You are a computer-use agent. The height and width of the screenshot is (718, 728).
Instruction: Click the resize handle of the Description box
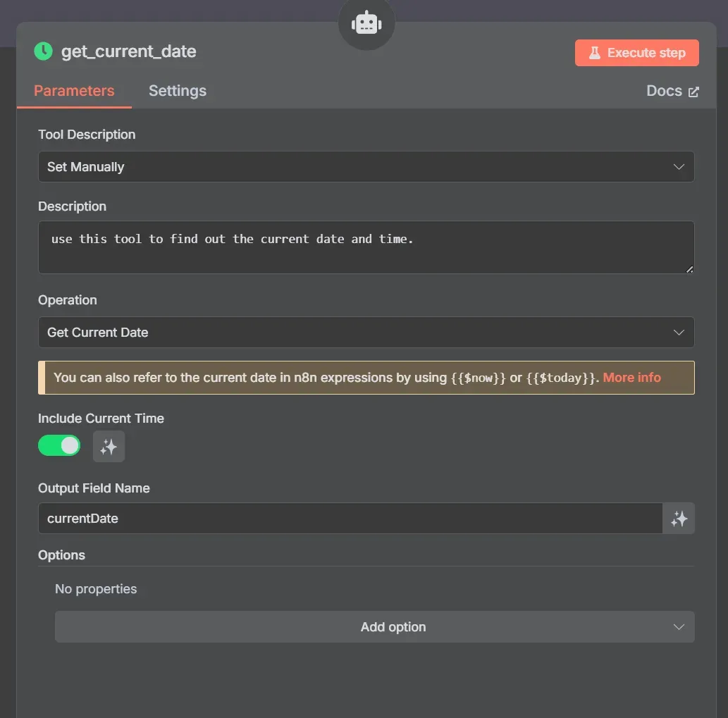[689, 269]
